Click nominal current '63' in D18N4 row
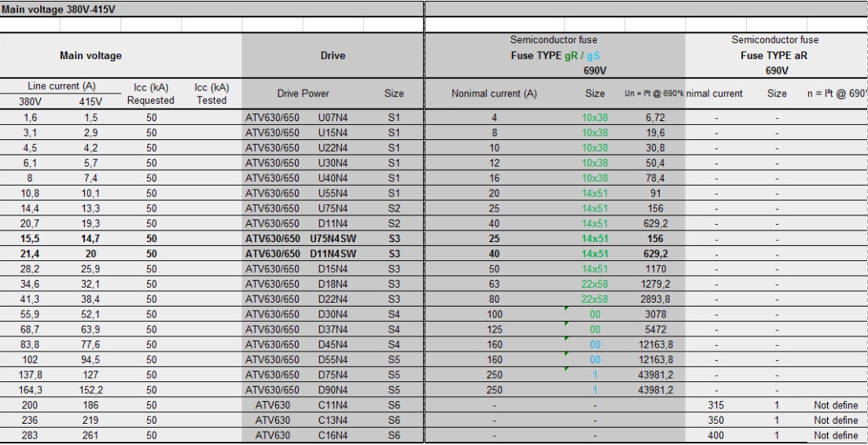The image size is (868, 445). 494,284
